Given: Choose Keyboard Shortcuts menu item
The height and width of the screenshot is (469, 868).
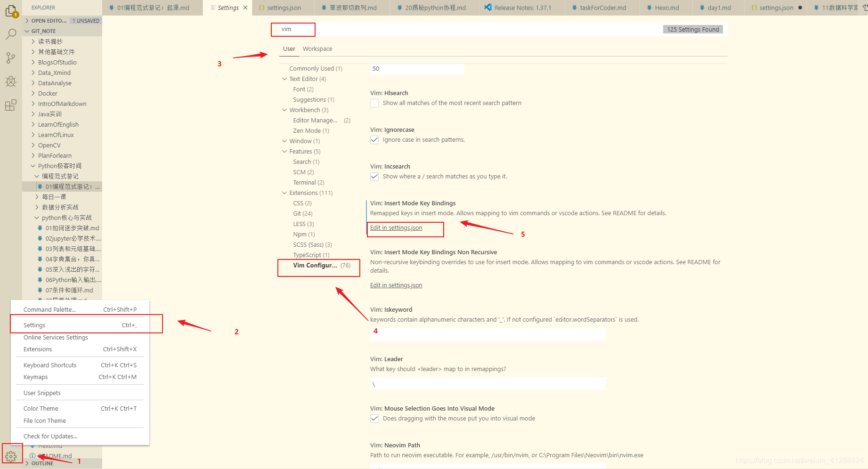Looking at the screenshot, I should [80, 365].
